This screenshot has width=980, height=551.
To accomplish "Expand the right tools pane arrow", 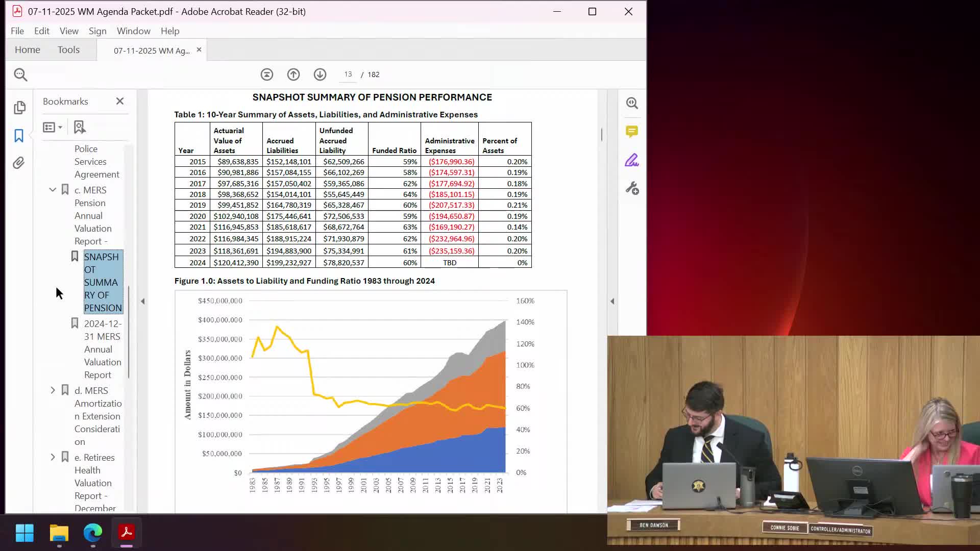I will [612, 302].
